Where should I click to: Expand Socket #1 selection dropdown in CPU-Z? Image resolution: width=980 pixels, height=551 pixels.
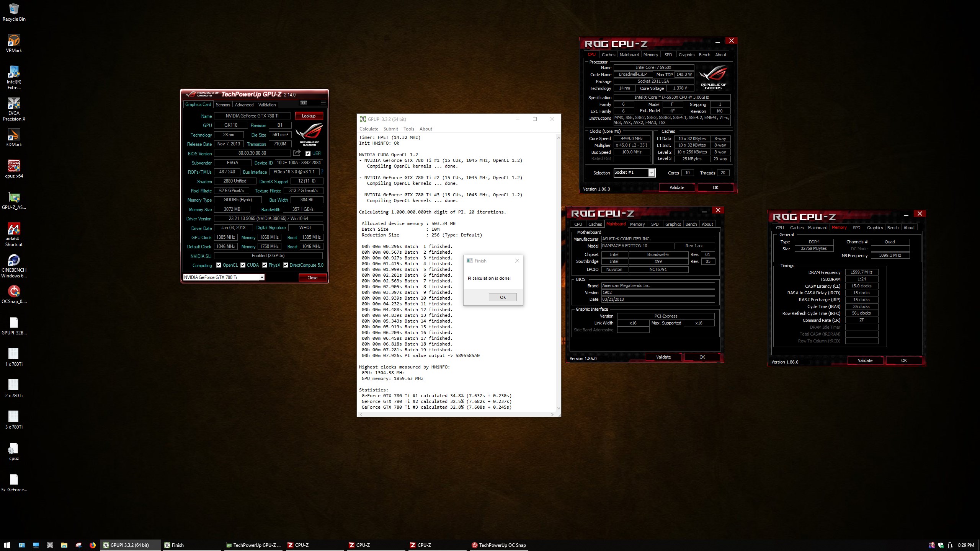[x=651, y=173]
